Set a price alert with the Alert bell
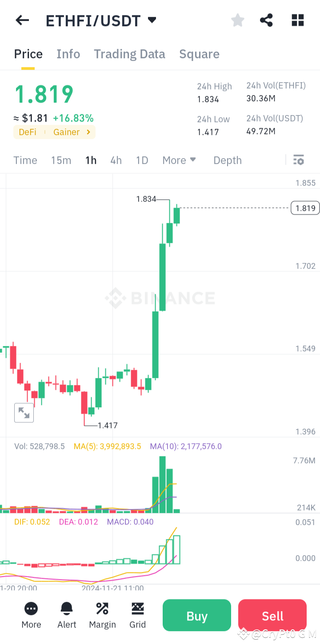The image size is (320, 644). point(66,615)
